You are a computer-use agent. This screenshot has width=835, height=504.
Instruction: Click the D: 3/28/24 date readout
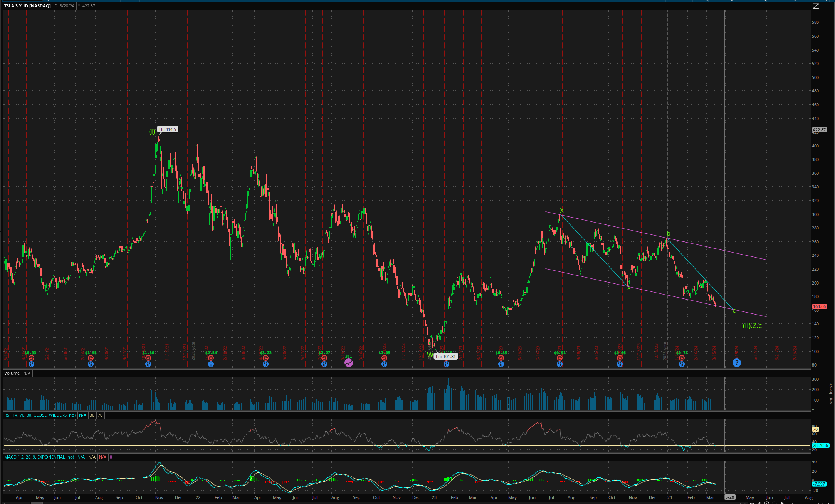(64, 6)
